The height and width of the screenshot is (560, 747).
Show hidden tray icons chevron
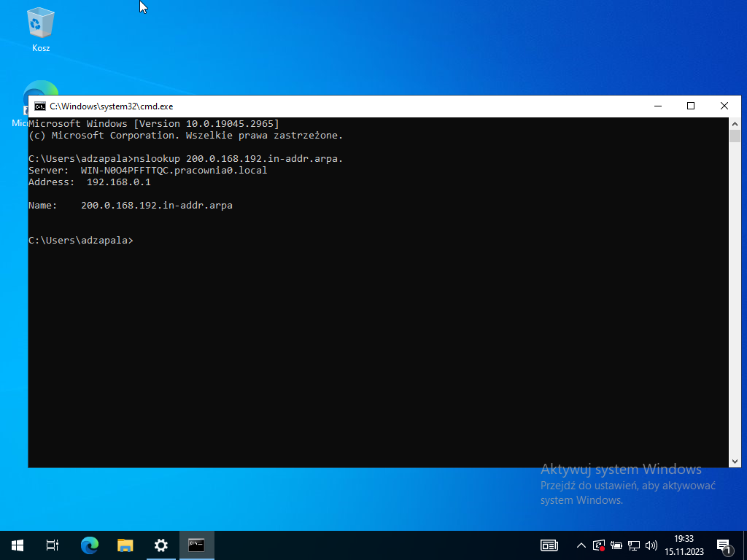coord(581,545)
